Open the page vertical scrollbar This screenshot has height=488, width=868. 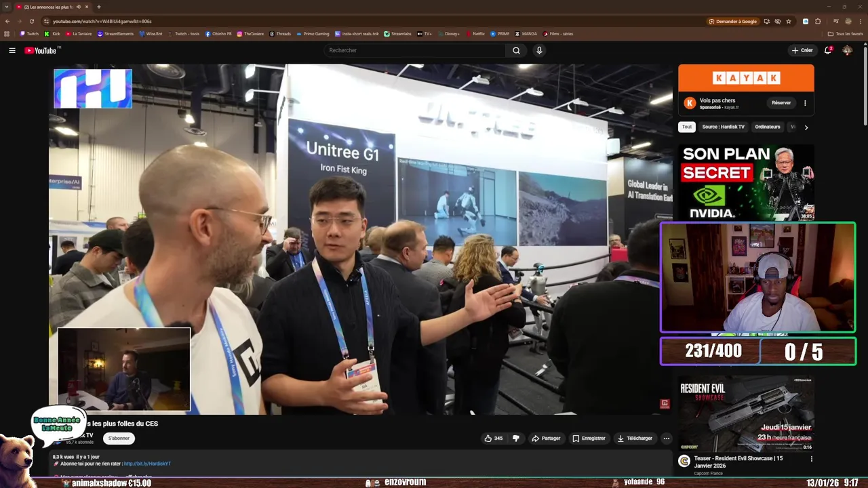click(865, 85)
